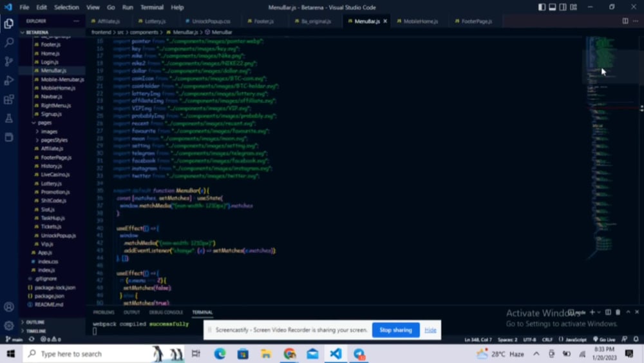Open the View menu
This screenshot has width=644, height=363.
[93, 7]
